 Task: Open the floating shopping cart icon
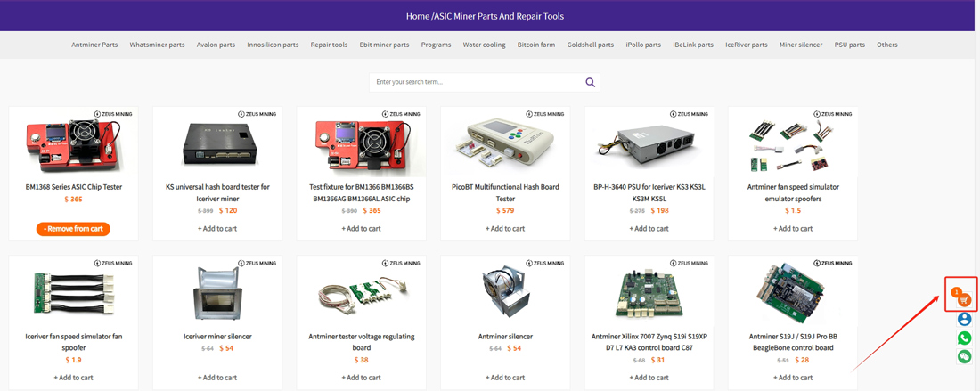point(964,300)
